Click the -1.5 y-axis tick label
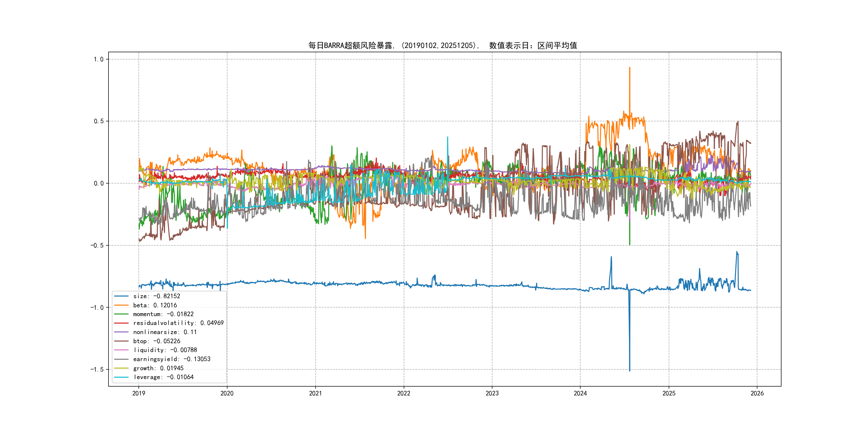The height and width of the screenshot is (434, 868). pyautogui.click(x=97, y=369)
